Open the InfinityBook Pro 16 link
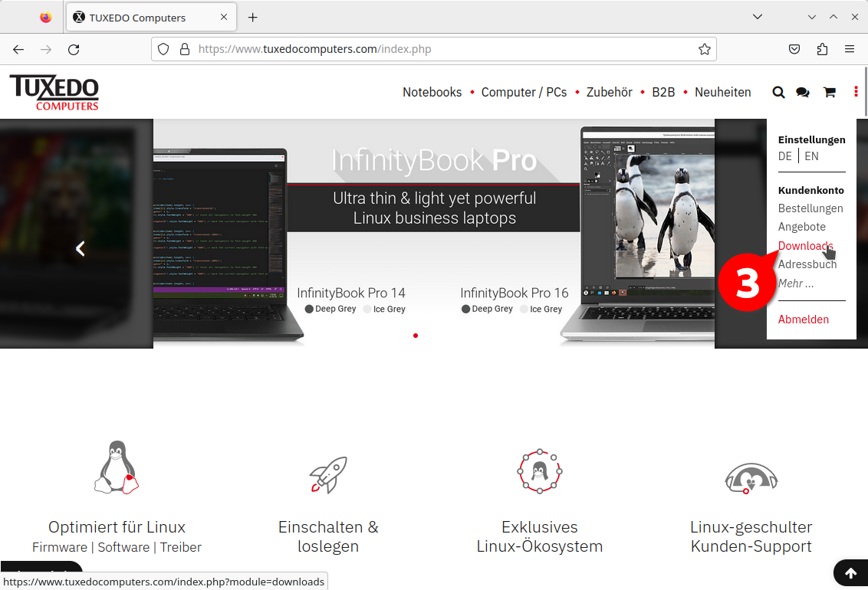This screenshot has width=868, height=590. (x=515, y=293)
